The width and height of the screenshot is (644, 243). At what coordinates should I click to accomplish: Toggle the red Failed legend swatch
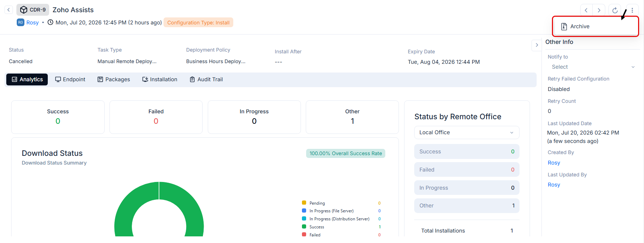click(x=304, y=235)
